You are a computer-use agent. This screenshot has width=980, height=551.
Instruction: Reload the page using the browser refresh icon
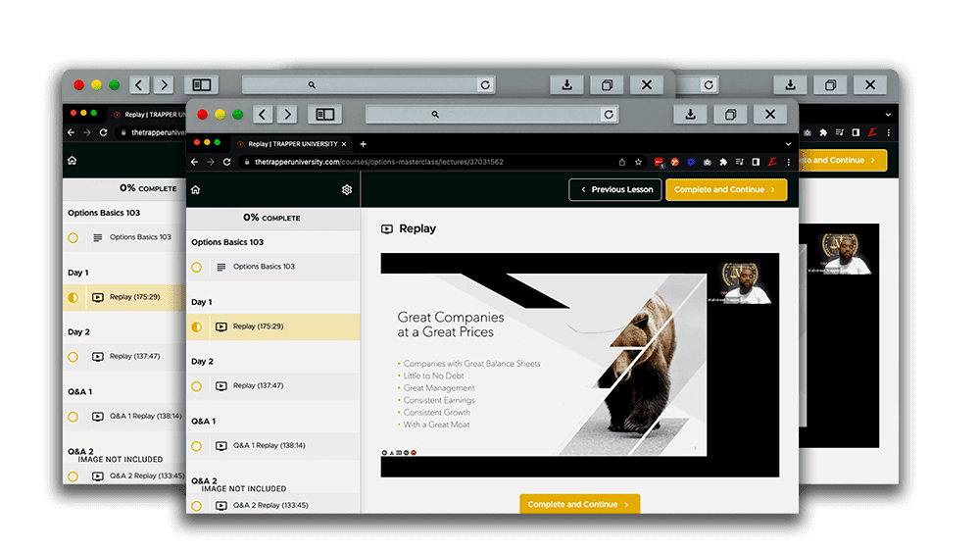tap(227, 162)
